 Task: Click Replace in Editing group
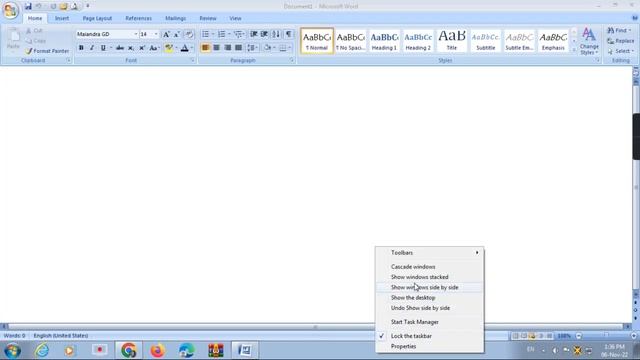click(x=620, y=41)
